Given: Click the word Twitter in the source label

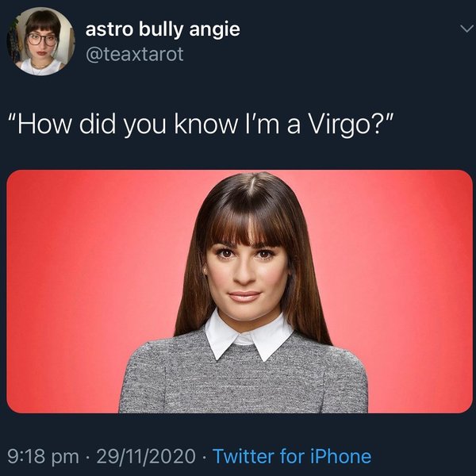Looking at the screenshot, I should coord(244,456).
